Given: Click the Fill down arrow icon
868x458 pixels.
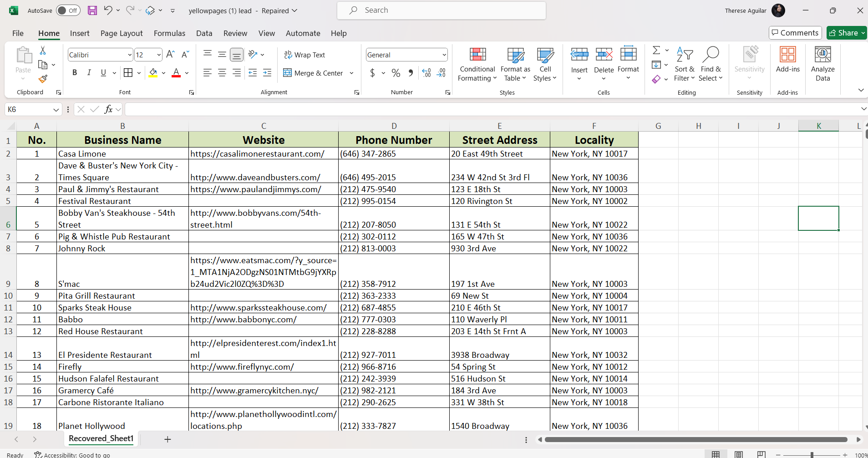Looking at the screenshot, I should [656, 65].
